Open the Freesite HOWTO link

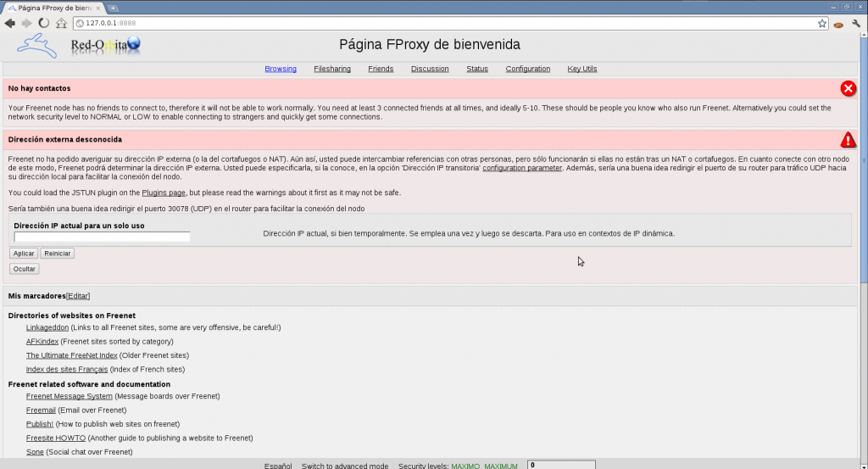tap(56, 438)
